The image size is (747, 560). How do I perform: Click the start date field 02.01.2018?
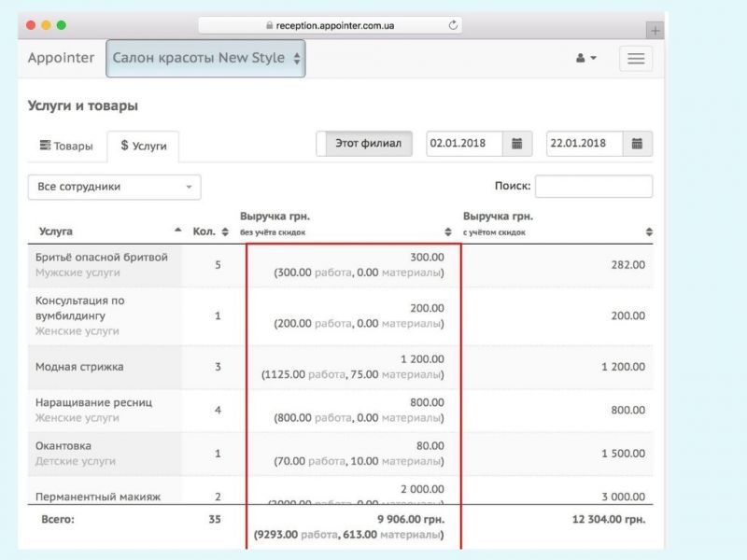pos(464,144)
